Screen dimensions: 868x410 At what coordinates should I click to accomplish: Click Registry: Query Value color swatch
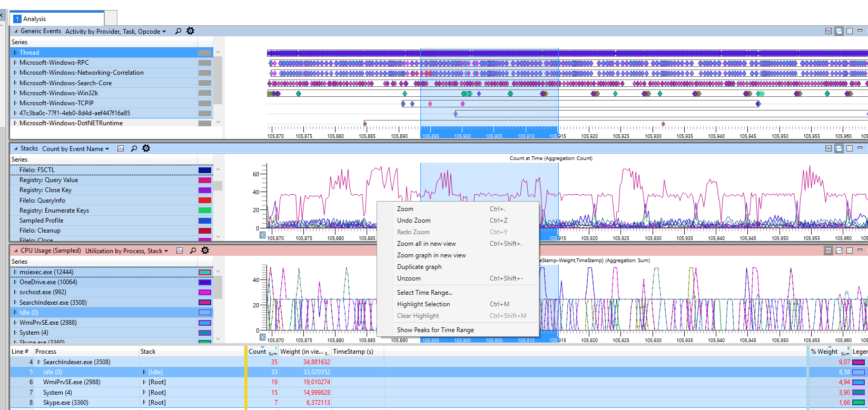click(205, 180)
